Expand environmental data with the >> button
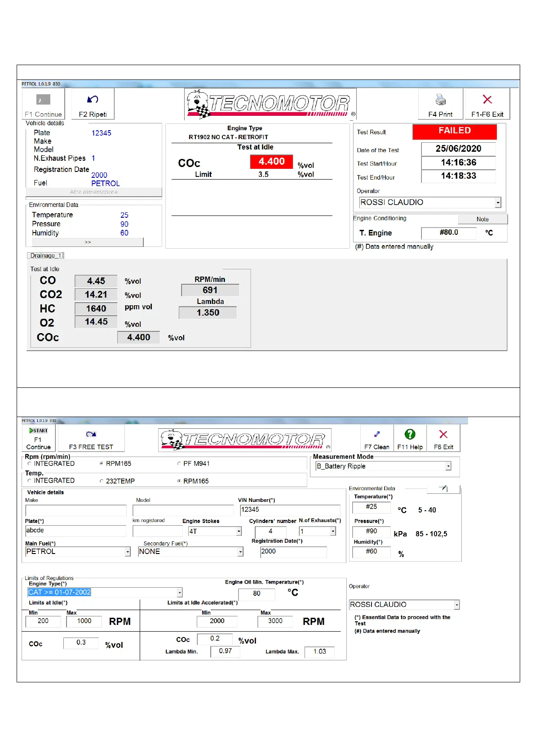Screen dimensions: 535x756 (88, 242)
